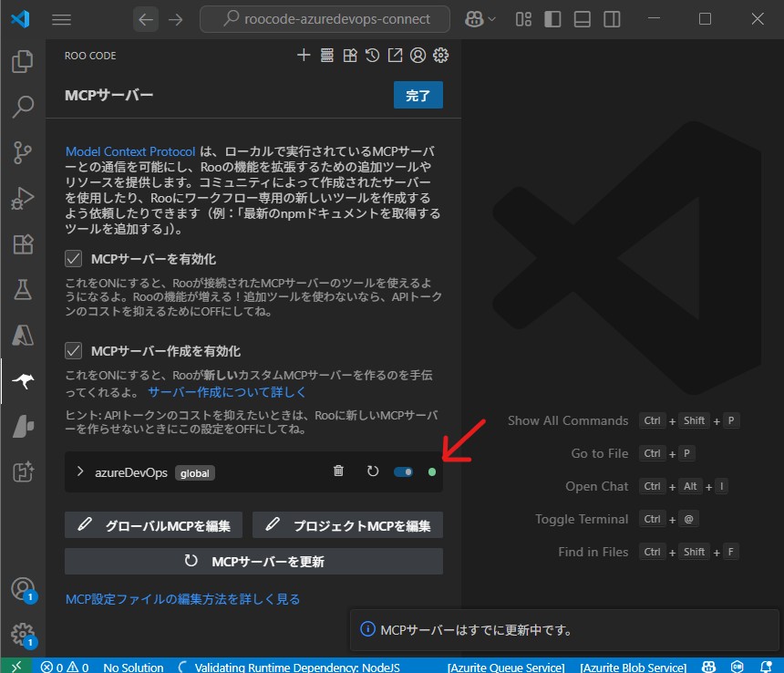Open サーバー作成について詳しく link
This screenshot has width=784, height=673.
tap(226, 392)
